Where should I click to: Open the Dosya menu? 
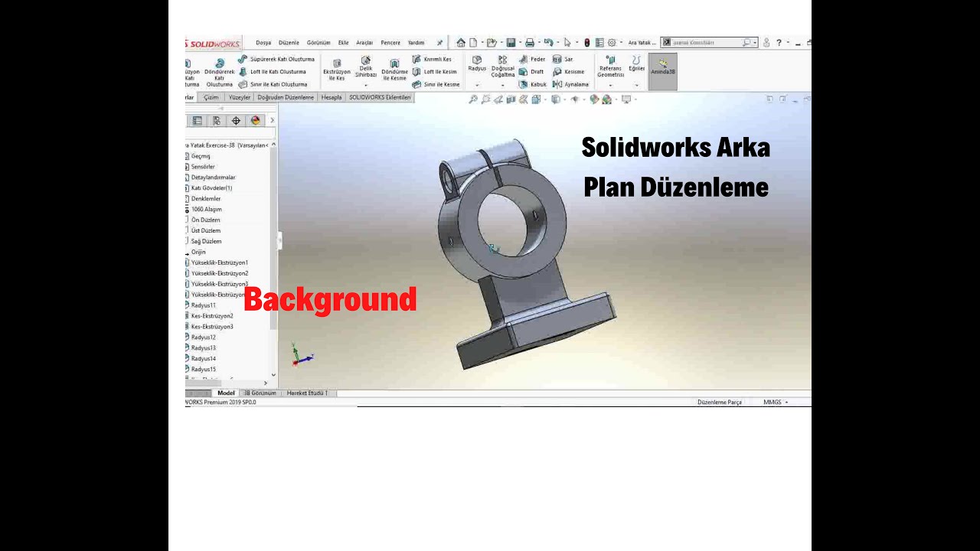click(263, 43)
